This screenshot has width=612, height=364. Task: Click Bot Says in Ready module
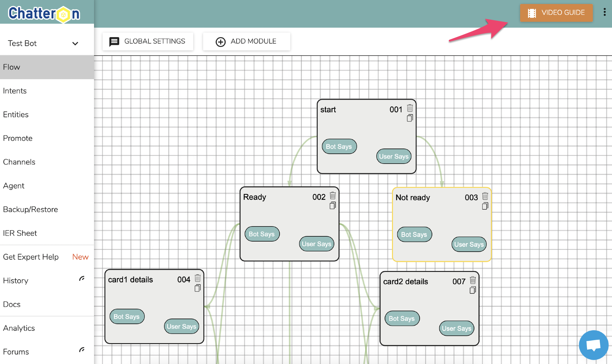click(x=262, y=234)
